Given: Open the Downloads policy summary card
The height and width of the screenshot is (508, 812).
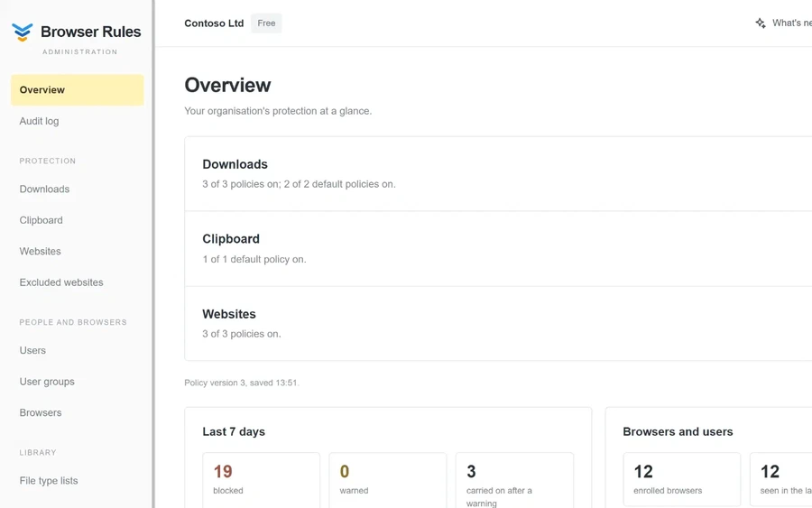Looking at the screenshot, I should point(498,174).
